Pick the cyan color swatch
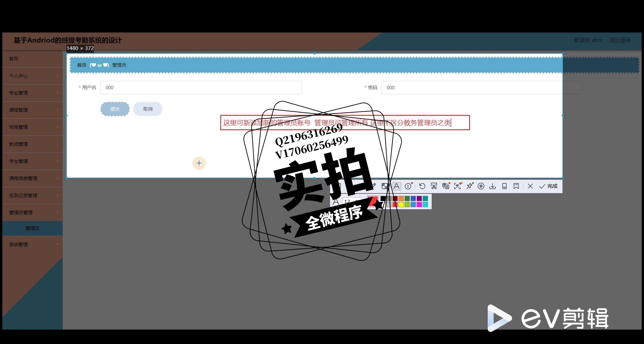The image size is (644, 344). click(x=425, y=205)
